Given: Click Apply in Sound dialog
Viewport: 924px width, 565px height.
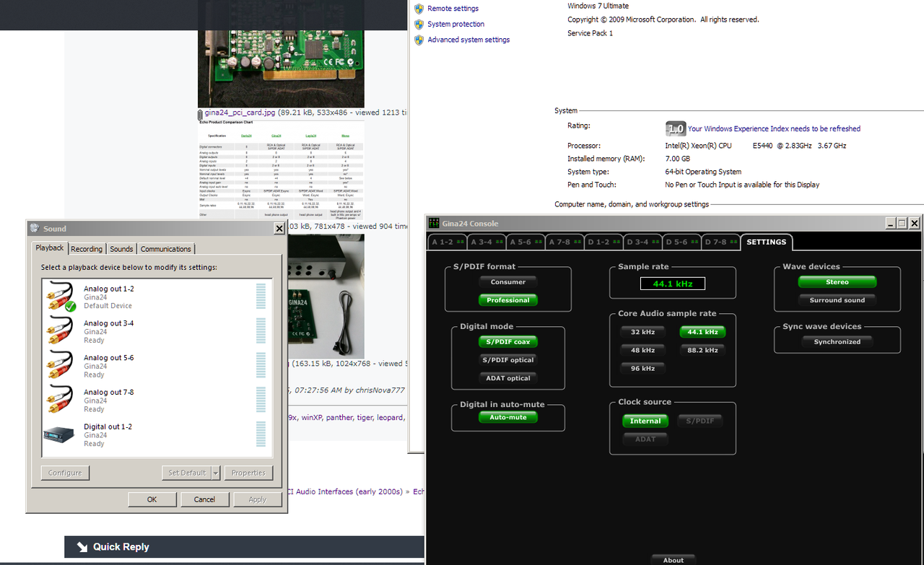Looking at the screenshot, I should [257, 499].
